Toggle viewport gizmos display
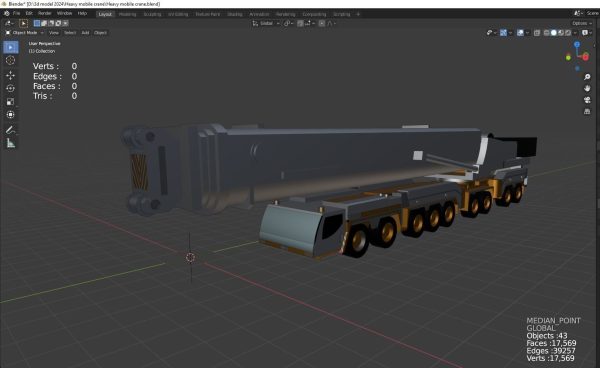 coord(504,33)
